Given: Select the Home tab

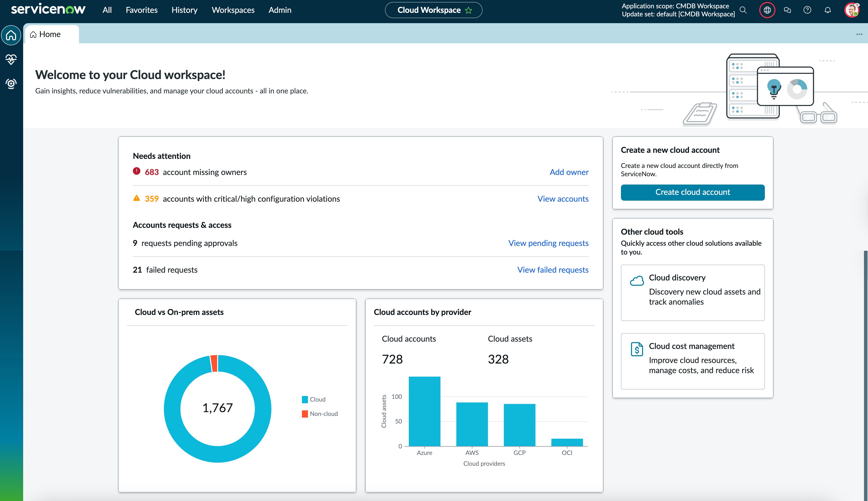Looking at the screenshot, I should pos(50,34).
